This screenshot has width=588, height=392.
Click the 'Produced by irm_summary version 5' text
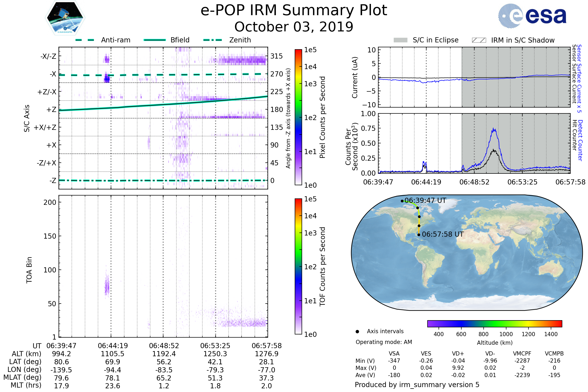point(417,385)
